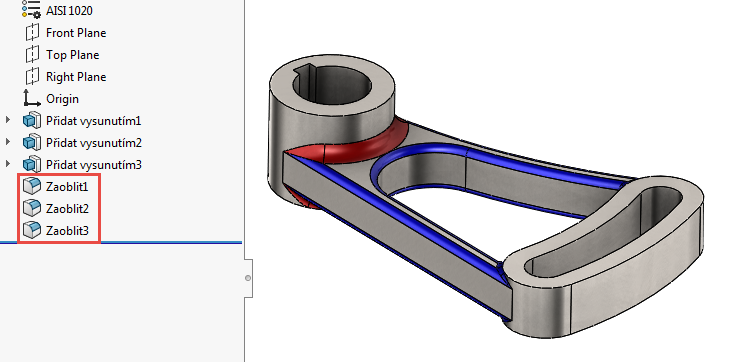Select the Zaoblit2 fillet feature name

coord(67,209)
